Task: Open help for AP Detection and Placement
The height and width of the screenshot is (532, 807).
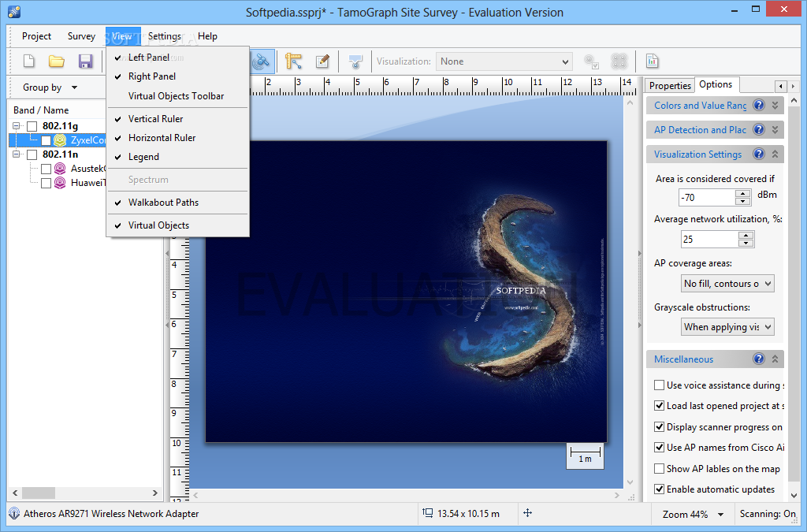Action: coord(759,129)
